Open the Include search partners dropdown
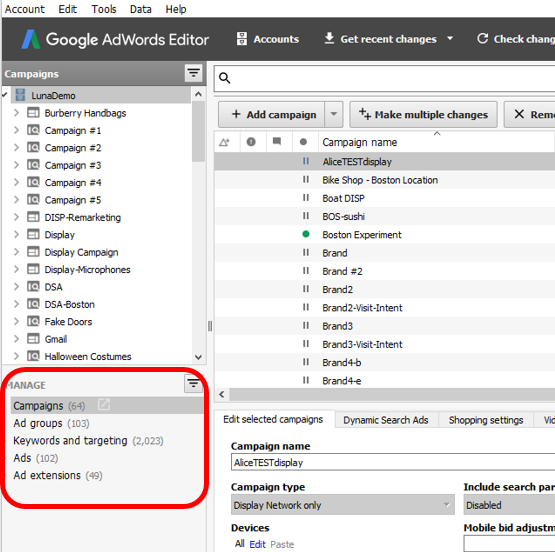The width and height of the screenshot is (555, 552). pos(509,505)
